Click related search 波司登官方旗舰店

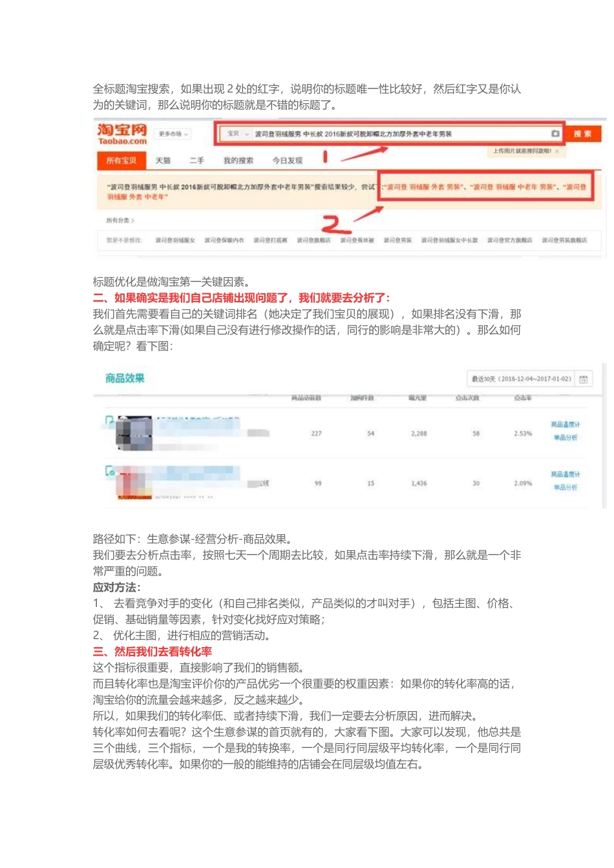click(x=510, y=240)
